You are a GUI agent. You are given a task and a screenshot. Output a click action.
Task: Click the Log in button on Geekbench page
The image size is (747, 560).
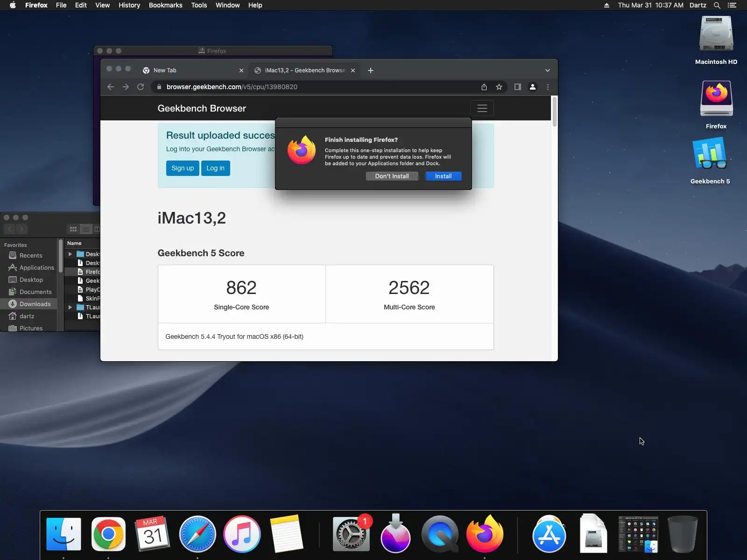pyautogui.click(x=215, y=168)
